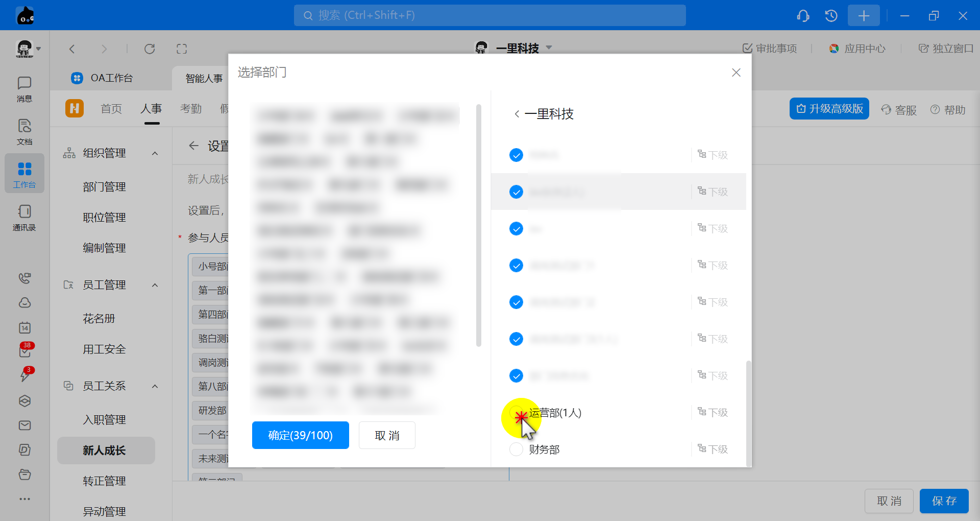Open the Messages (消息) sidebar icon

point(24,88)
